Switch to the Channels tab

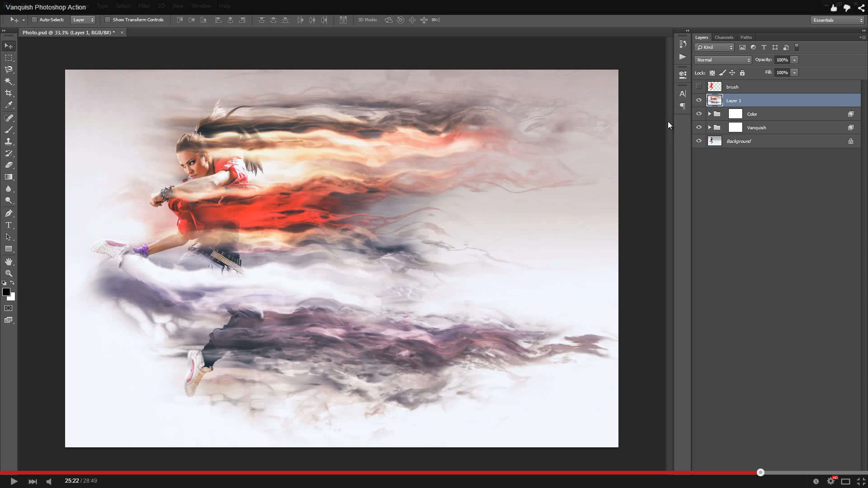pyautogui.click(x=724, y=37)
